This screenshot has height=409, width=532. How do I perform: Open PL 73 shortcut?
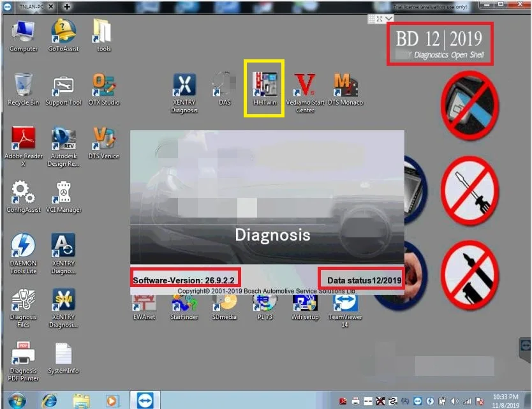[x=265, y=308]
